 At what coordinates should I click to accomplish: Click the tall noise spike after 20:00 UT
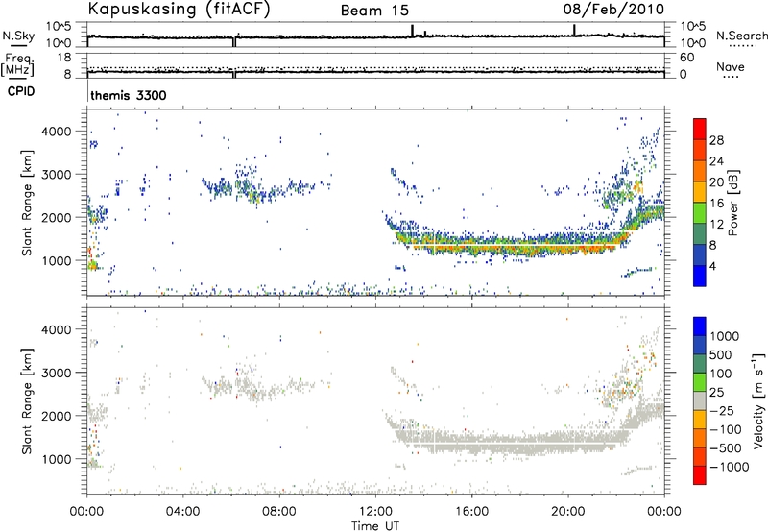[x=574, y=31]
